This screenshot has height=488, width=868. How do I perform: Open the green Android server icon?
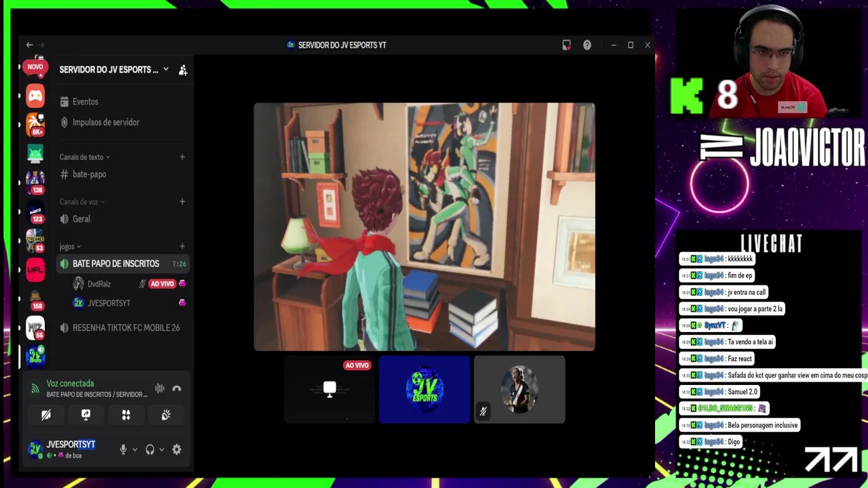[35, 153]
